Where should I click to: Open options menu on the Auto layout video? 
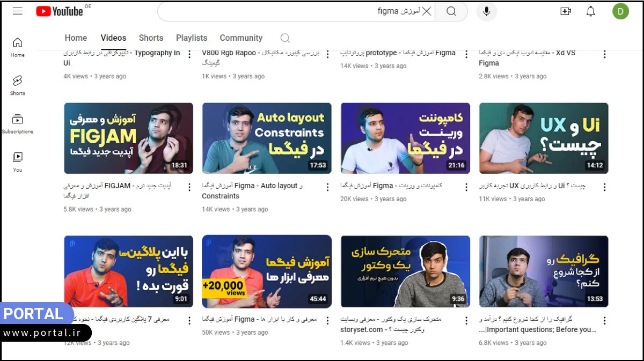click(x=327, y=187)
